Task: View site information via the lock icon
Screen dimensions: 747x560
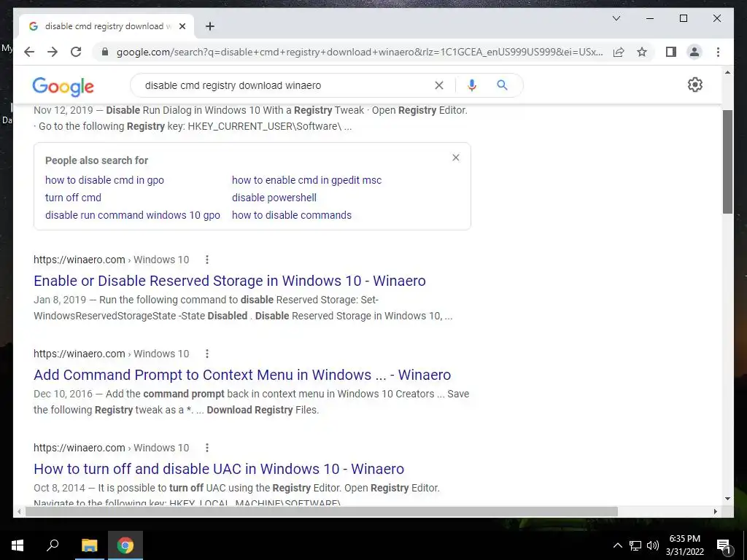Action: pyautogui.click(x=105, y=52)
